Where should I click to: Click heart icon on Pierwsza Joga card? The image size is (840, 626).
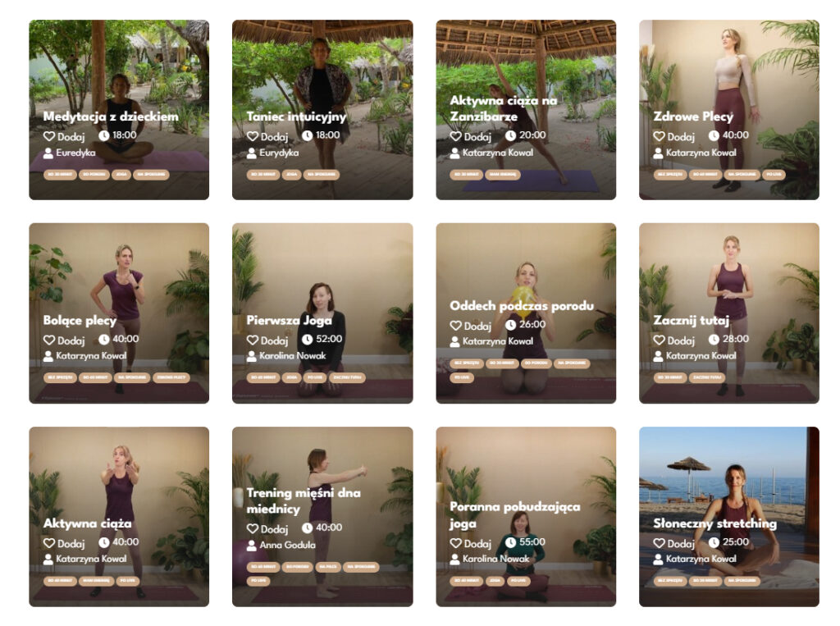coord(253,340)
